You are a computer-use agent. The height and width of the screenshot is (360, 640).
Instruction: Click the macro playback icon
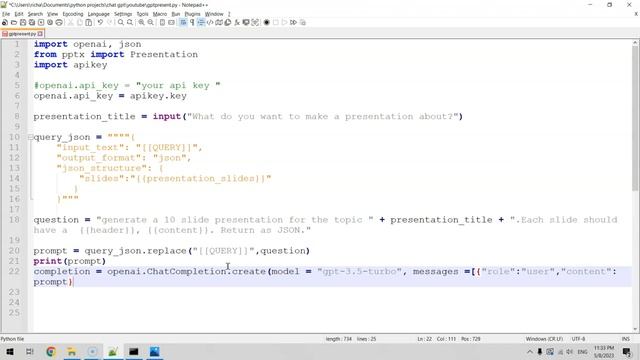(284, 22)
